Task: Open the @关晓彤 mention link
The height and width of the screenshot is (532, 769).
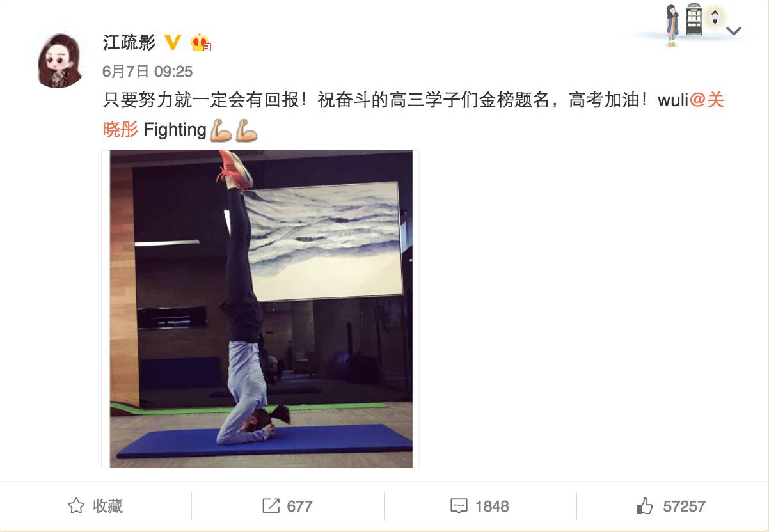Action: click(x=706, y=100)
